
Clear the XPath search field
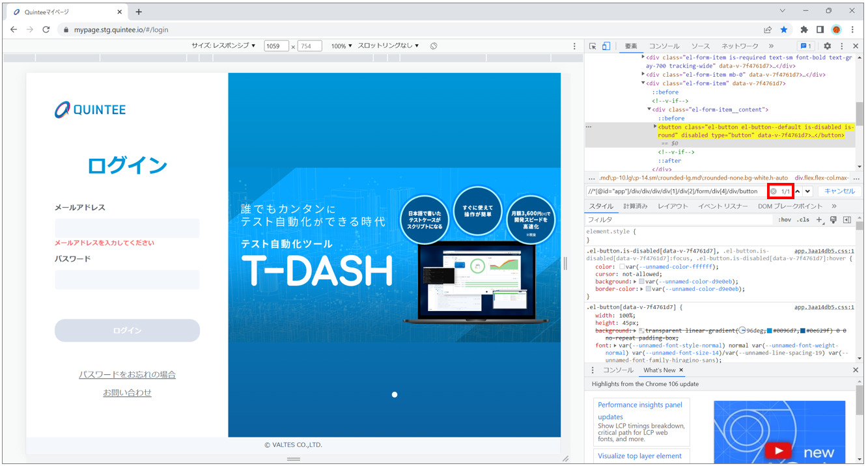[x=774, y=191]
